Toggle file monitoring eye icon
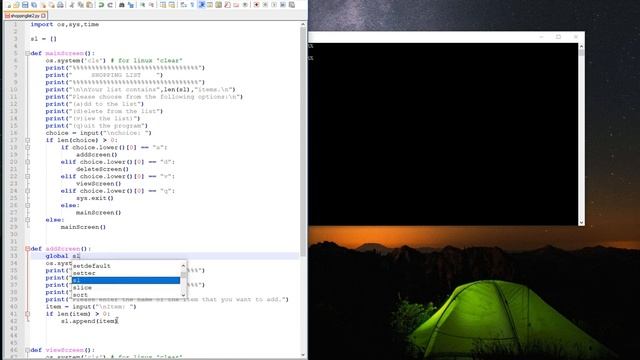The height and width of the screenshot is (360, 640). point(245,5)
